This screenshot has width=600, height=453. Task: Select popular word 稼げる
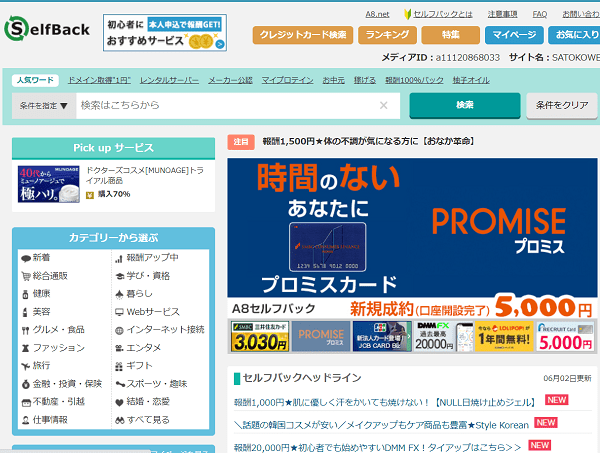click(365, 80)
